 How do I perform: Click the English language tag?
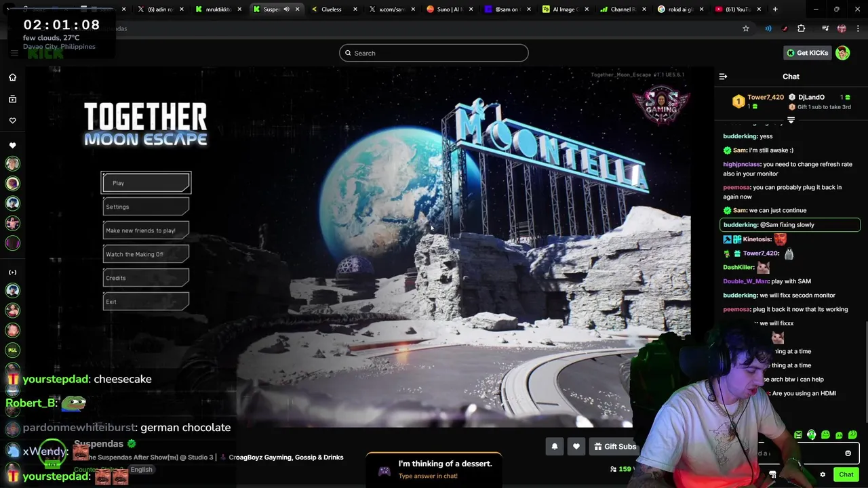(x=141, y=470)
